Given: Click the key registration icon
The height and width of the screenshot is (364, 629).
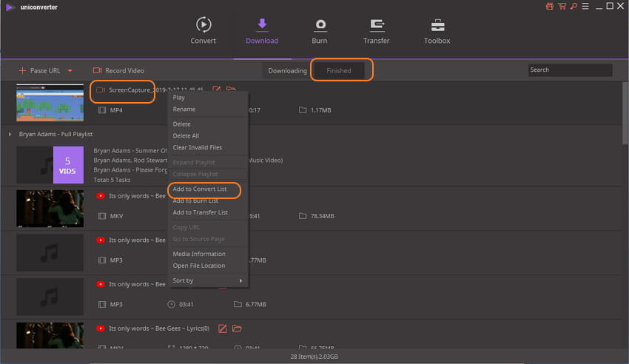Looking at the screenshot, I should (574, 6).
